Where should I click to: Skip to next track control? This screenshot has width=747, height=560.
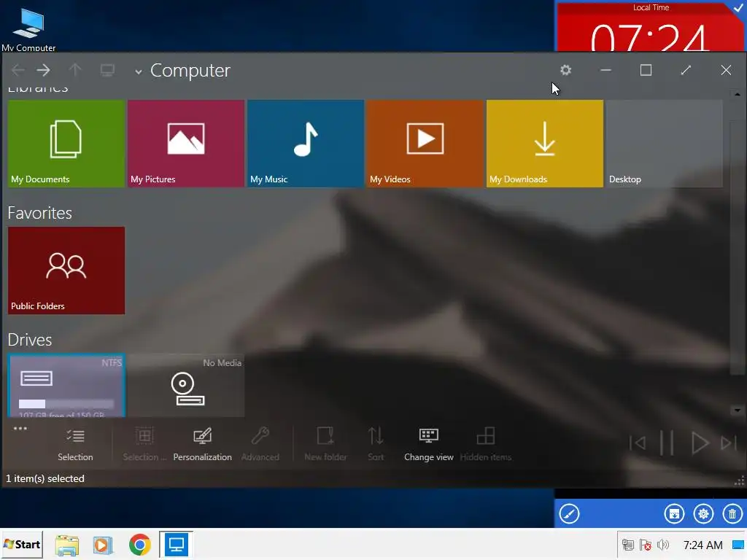[x=729, y=443]
